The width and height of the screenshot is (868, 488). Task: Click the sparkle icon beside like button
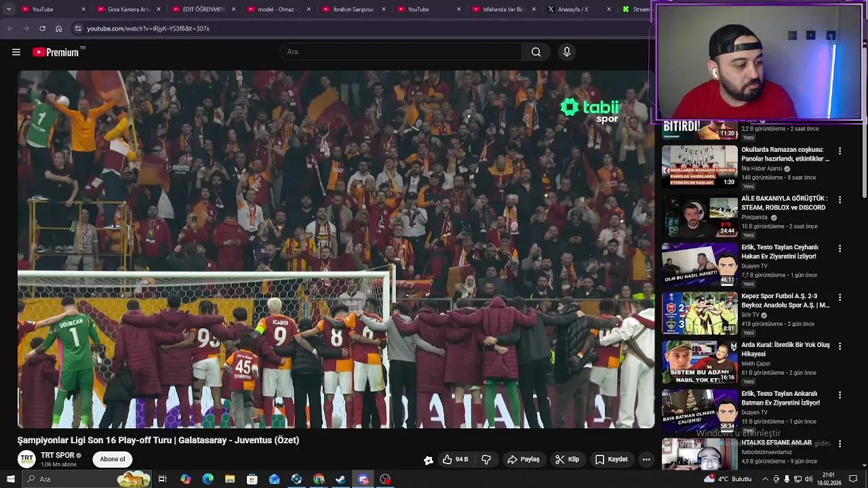point(429,460)
